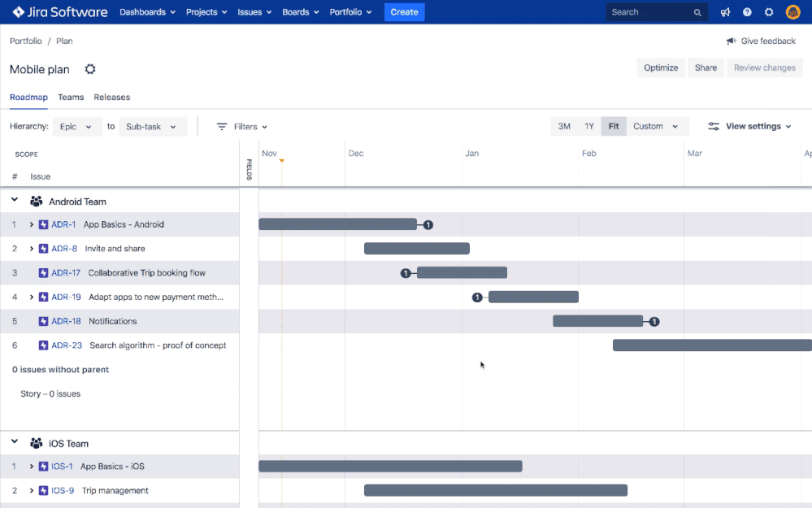The height and width of the screenshot is (508, 812).
Task: Open the Filters dropdown
Action: (x=241, y=127)
